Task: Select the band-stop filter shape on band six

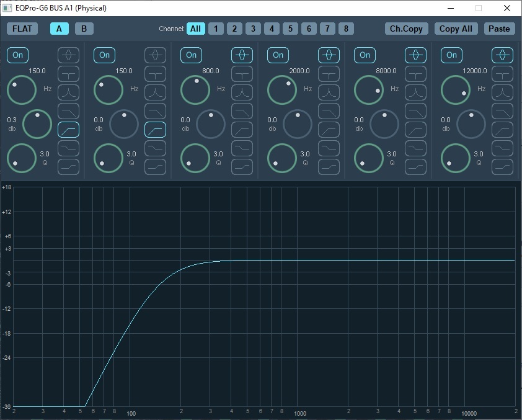Action: 502,75
